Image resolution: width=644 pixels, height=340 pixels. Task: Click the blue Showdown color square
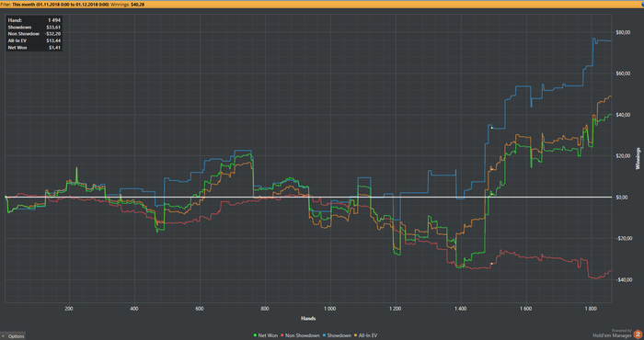[x=324, y=335]
